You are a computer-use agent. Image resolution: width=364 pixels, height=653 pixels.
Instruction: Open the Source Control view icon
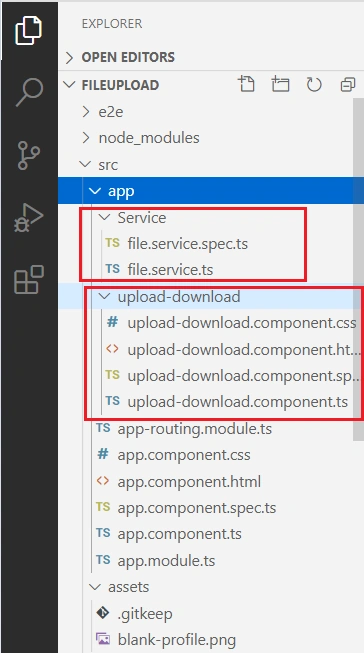(x=29, y=155)
